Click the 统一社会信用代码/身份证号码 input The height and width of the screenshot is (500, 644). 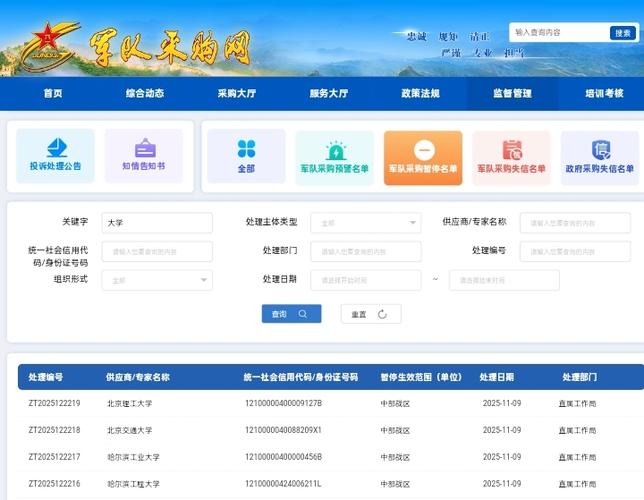coord(157,251)
